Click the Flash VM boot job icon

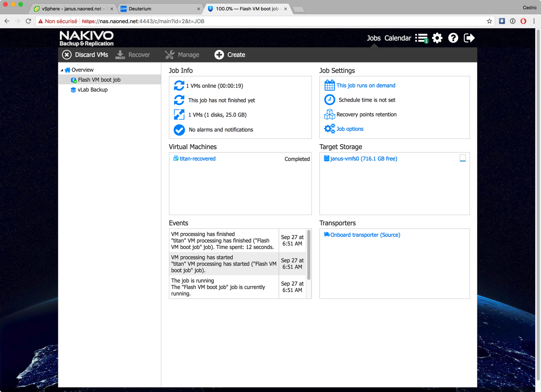74,80
